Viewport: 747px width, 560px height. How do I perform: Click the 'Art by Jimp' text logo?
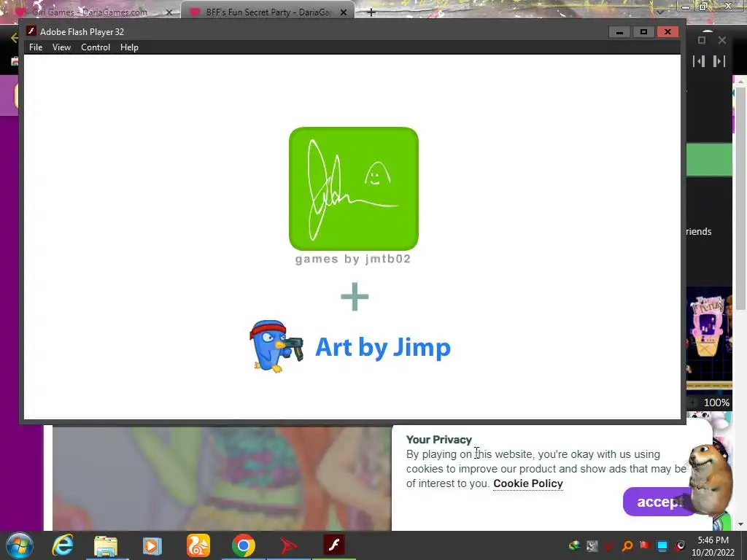tap(382, 348)
